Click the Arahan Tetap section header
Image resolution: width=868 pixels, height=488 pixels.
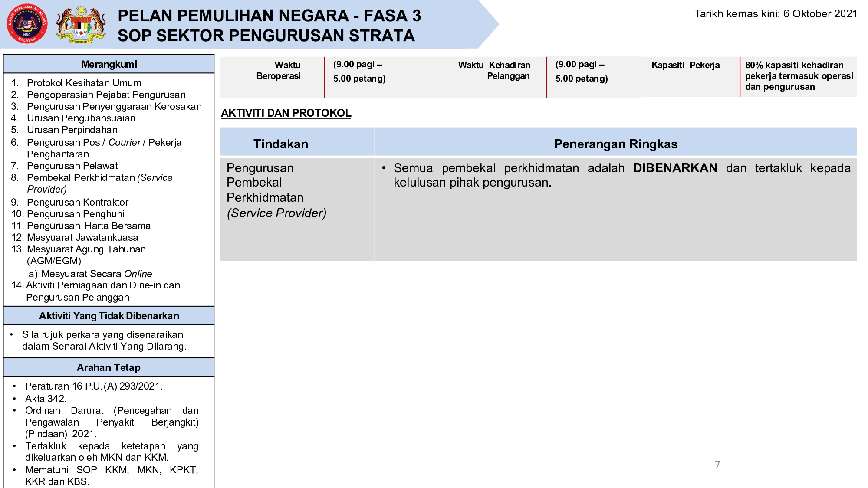tap(109, 367)
